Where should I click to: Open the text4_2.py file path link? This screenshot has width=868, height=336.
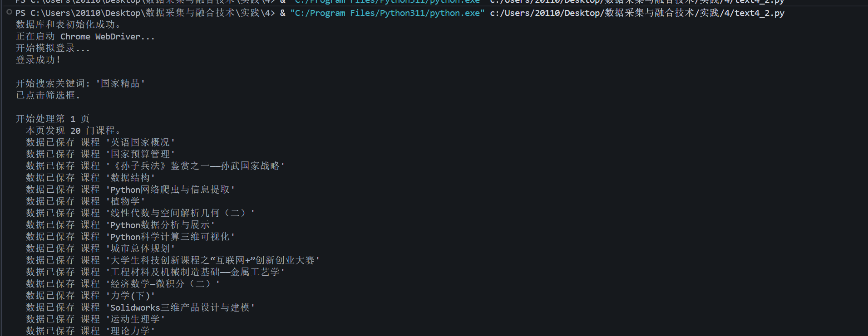click(x=637, y=13)
